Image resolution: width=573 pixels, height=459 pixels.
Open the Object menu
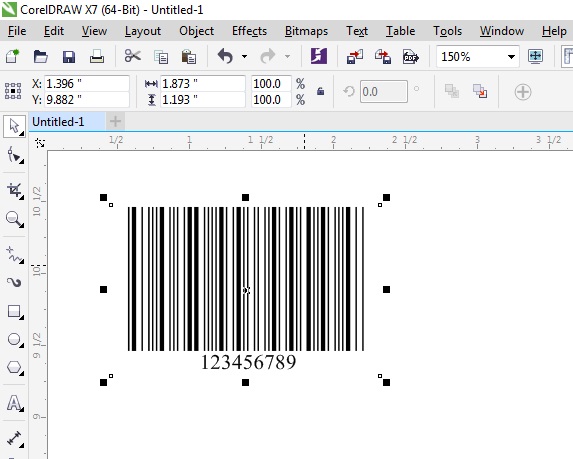pos(196,31)
